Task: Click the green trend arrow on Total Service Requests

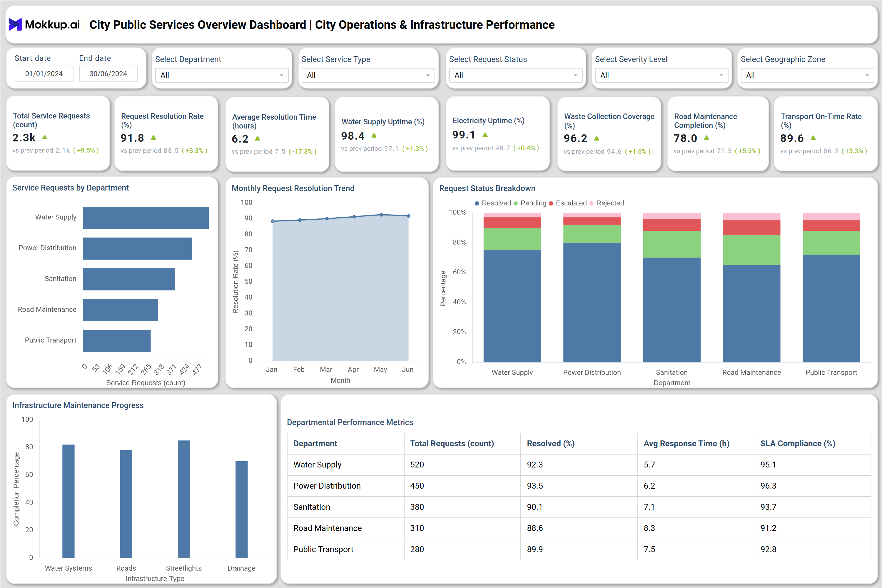Action: (x=45, y=137)
